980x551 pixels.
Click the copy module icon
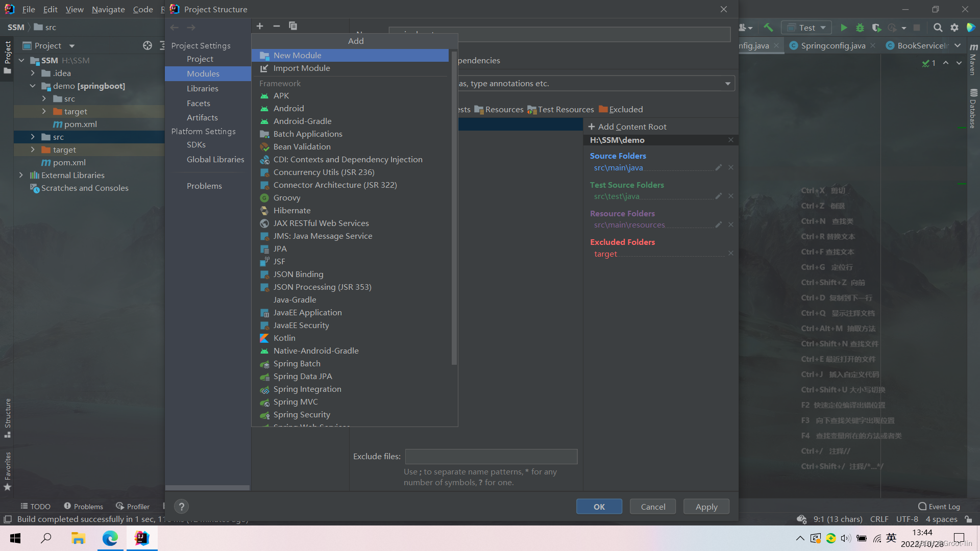(293, 26)
